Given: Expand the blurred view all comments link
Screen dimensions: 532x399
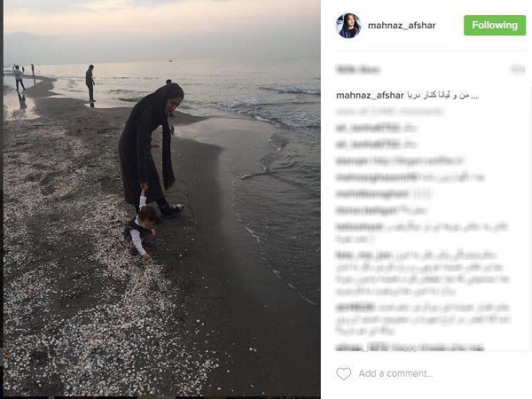Looking at the screenshot, I should click(x=389, y=112).
